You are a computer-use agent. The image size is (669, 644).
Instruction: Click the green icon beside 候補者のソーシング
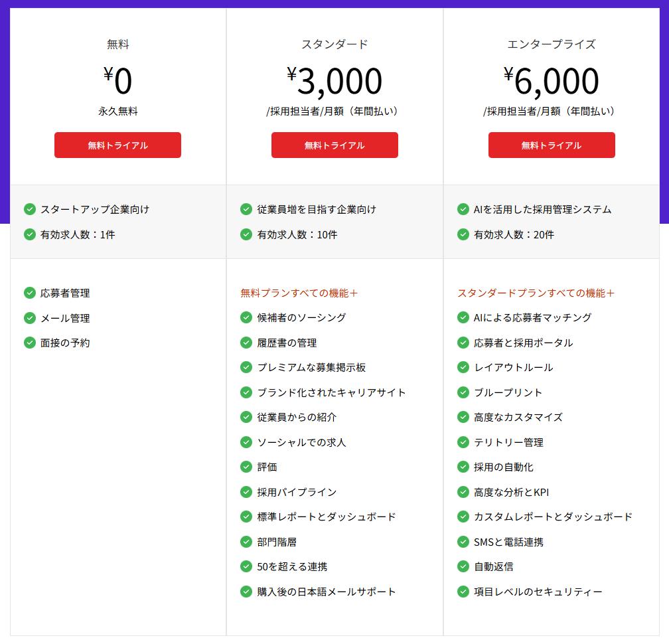246,317
